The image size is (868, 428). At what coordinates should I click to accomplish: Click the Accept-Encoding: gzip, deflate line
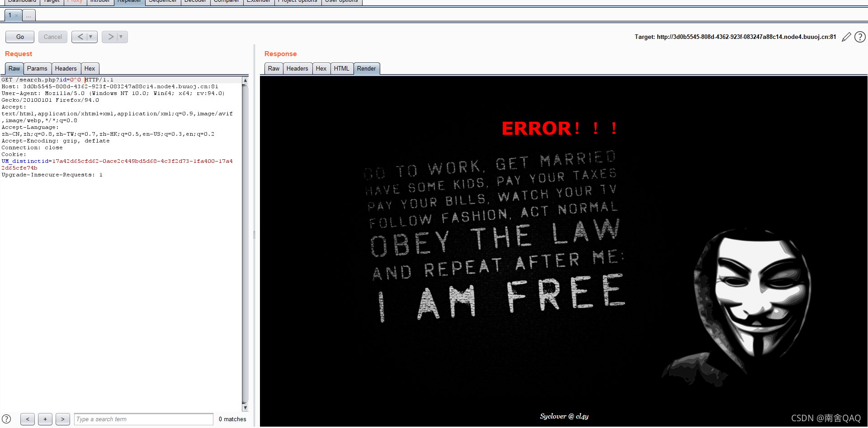(56, 141)
